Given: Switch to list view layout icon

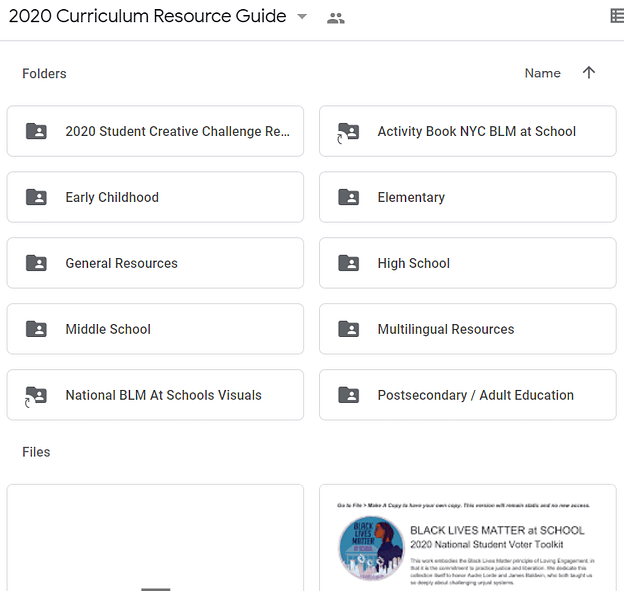Looking at the screenshot, I should [x=616, y=16].
